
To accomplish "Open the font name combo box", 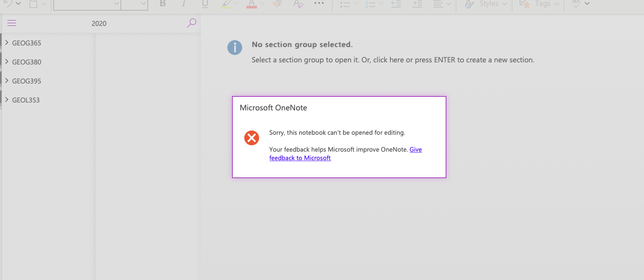I will (x=87, y=4).
